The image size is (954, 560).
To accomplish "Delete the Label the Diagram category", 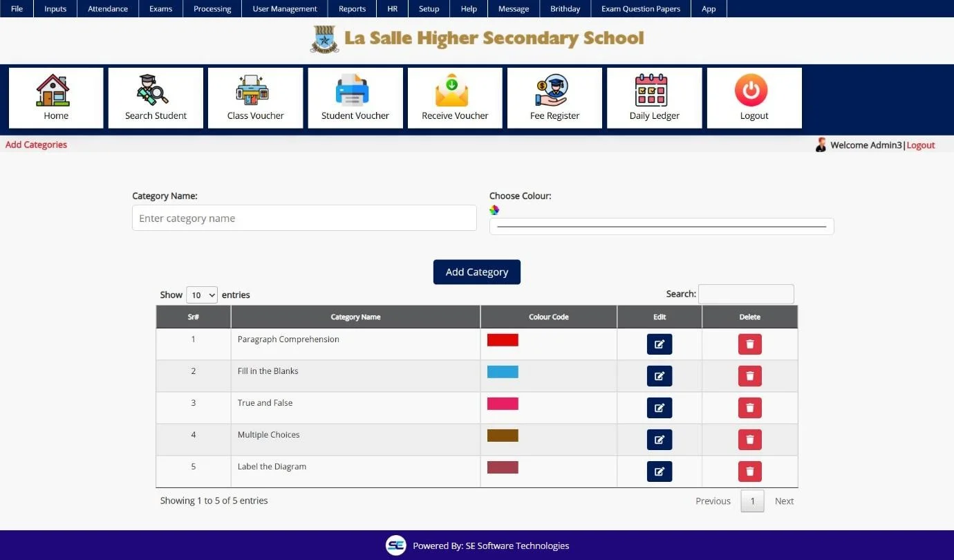I will [749, 472].
